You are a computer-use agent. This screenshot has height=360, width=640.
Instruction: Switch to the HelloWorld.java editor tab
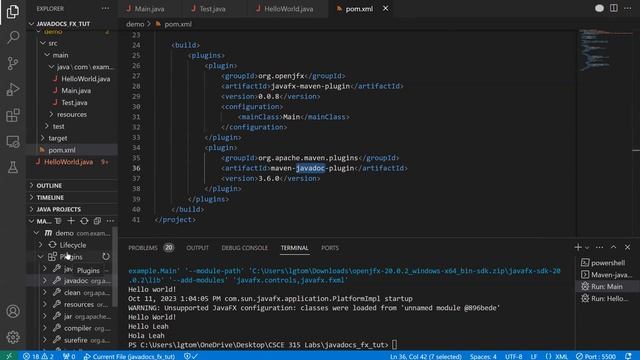pos(288,9)
